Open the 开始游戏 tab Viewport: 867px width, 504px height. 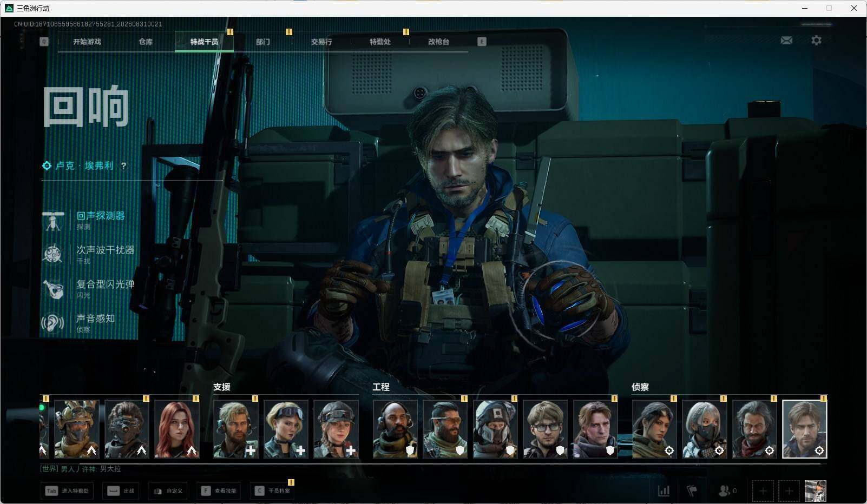pyautogui.click(x=87, y=42)
